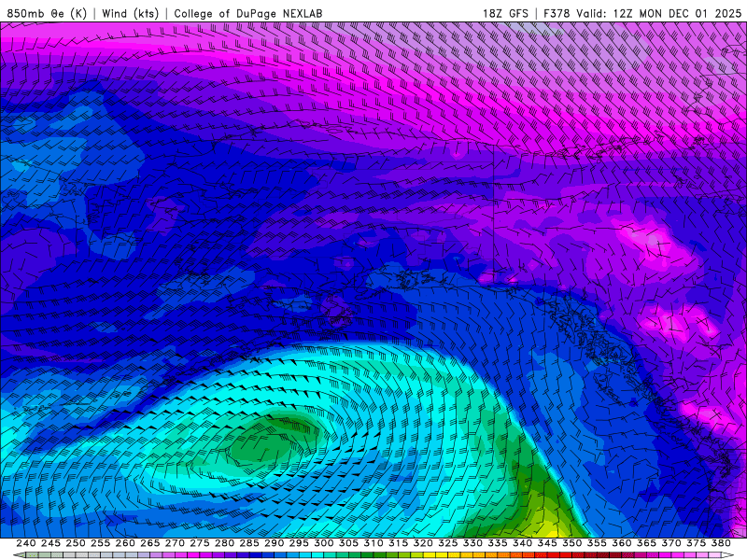Click the 355 value on the color scale
This screenshot has height=560, width=747.
coord(597,543)
